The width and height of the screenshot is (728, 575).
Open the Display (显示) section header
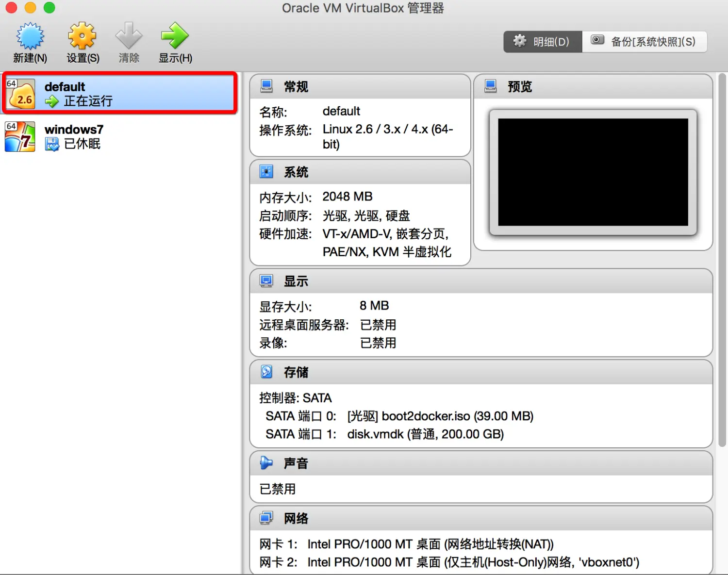point(481,281)
